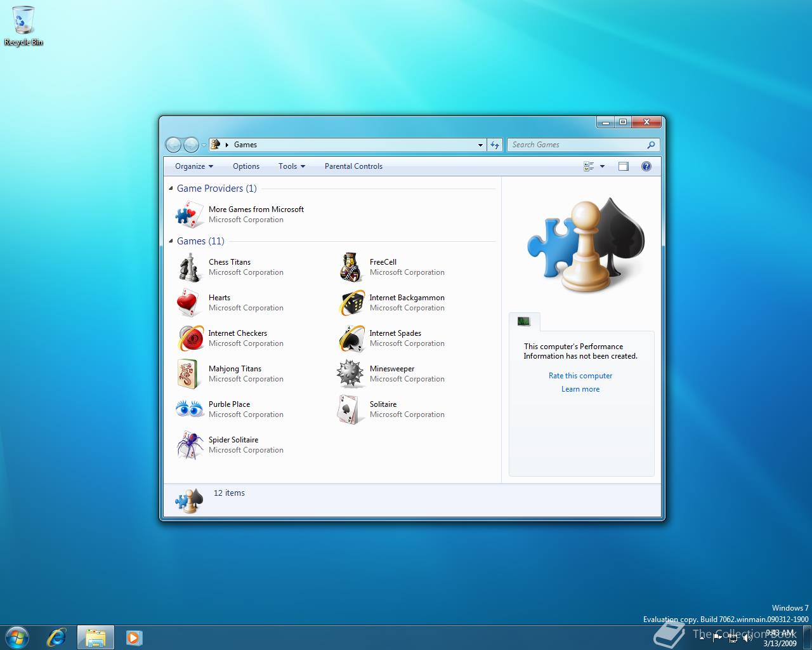812x650 pixels.
Task: Click the Purble Place eyes icon
Action: [x=189, y=409]
